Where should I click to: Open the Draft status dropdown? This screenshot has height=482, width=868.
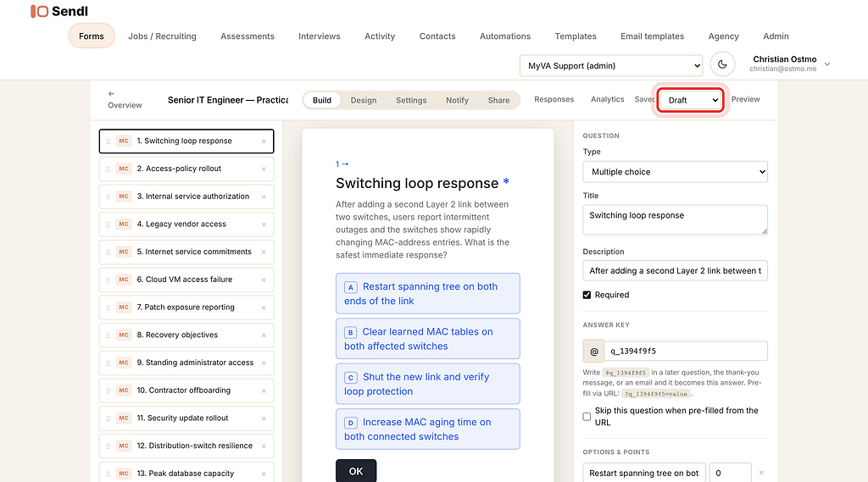coord(691,100)
